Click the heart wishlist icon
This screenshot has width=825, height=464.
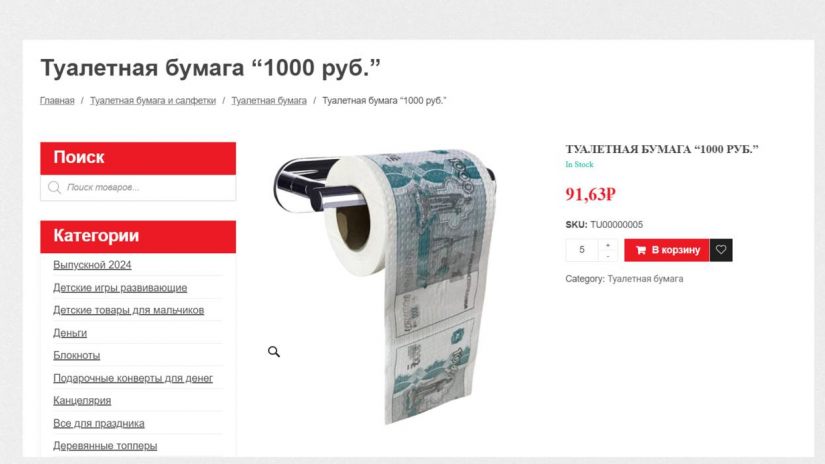721,250
